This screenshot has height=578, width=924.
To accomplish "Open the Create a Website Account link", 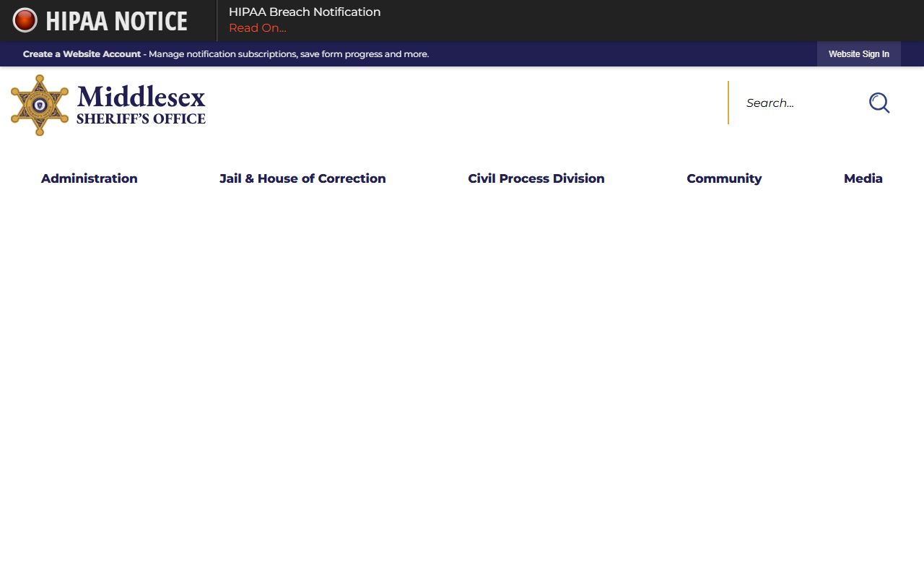I will pos(82,54).
